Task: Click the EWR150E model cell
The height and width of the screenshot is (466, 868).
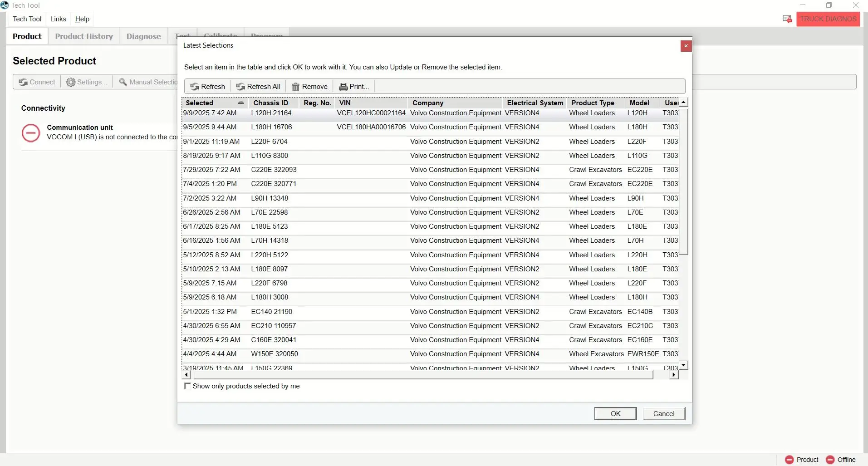Action: coord(643,354)
